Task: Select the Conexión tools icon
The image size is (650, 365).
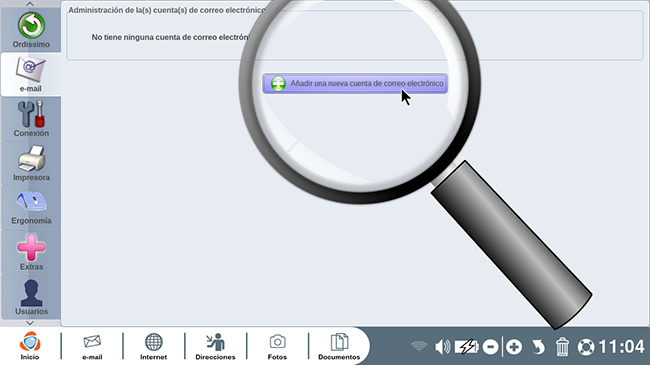Action: 31,119
